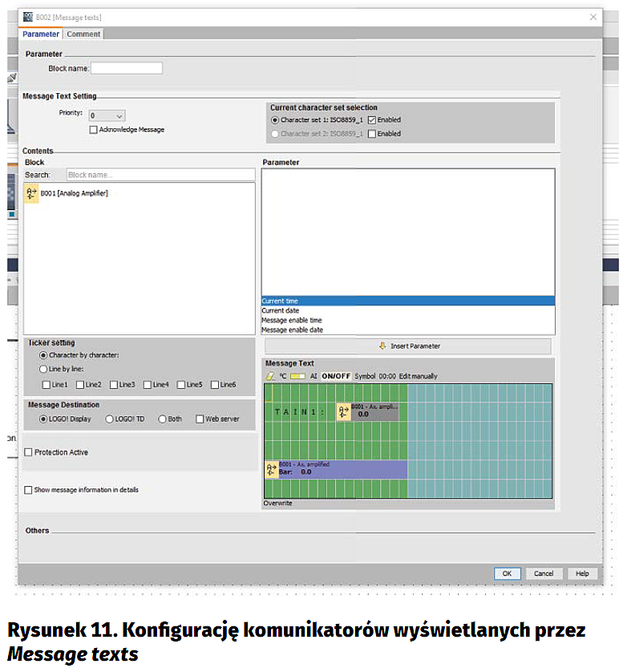Select Current date in the parameter list
Image resolution: width=627 pixels, height=672 pixels.
tap(280, 310)
